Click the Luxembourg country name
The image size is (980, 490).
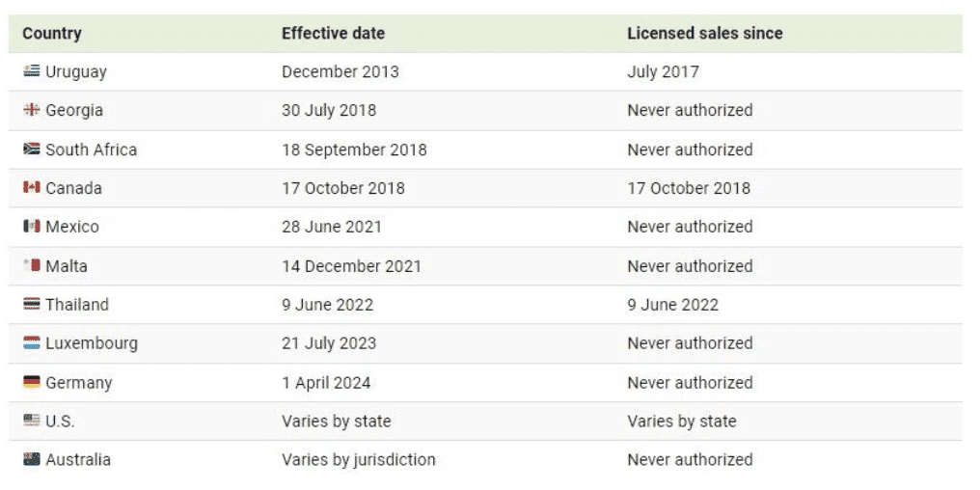pyautogui.click(x=92, y=343)
